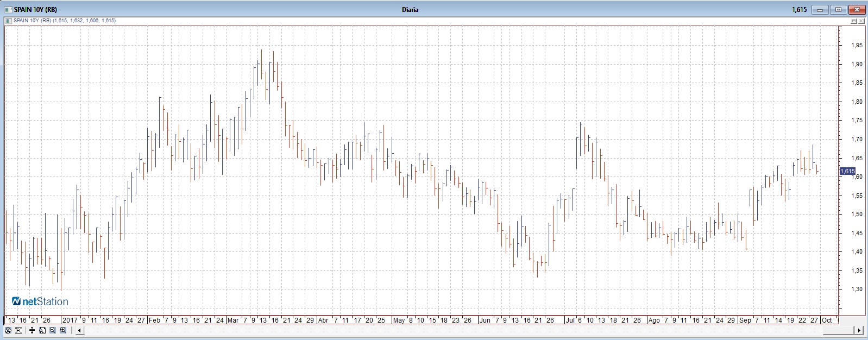Click the horizontal scrollbar track
Screen dimensions: 868x340
pyautogui.click(x=467, y=330)
